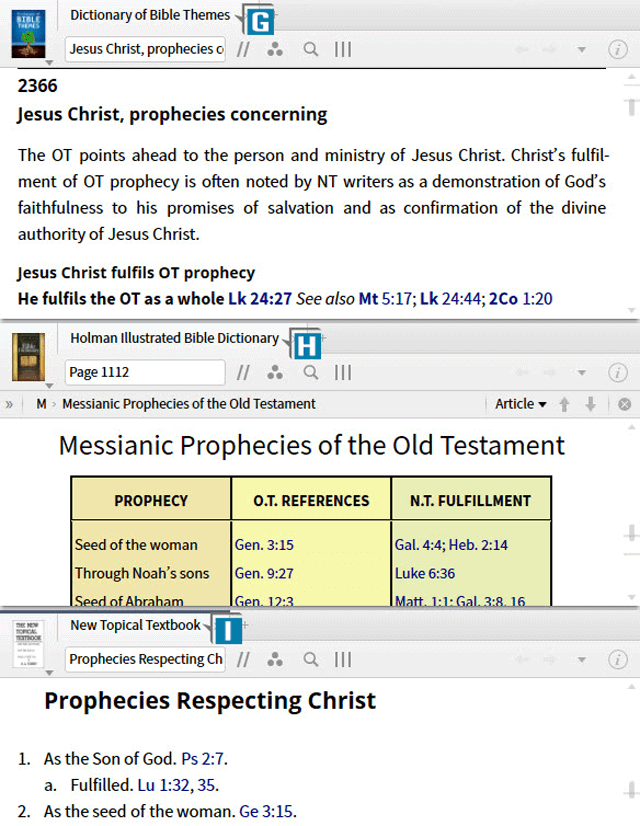The height and width of the screenshot is (826, 640).
Task: Open resource info for New Topical Textbook
Action: 618,659
